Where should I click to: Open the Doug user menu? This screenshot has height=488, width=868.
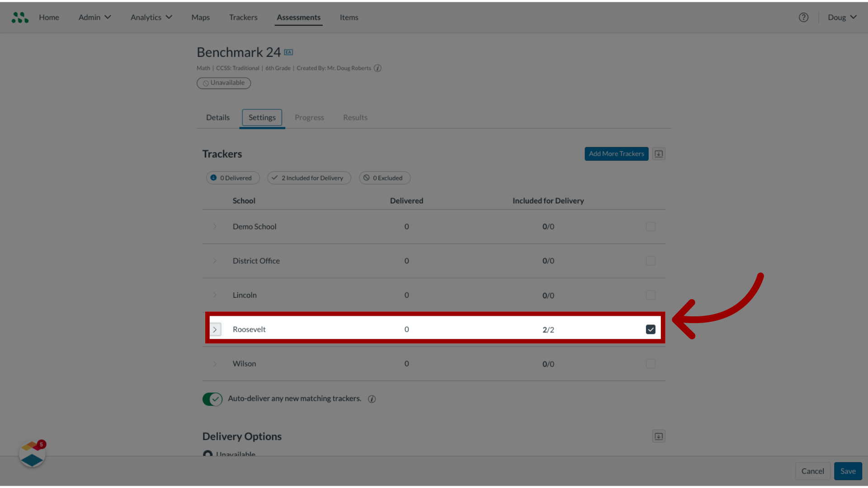(x=842, y=17)
